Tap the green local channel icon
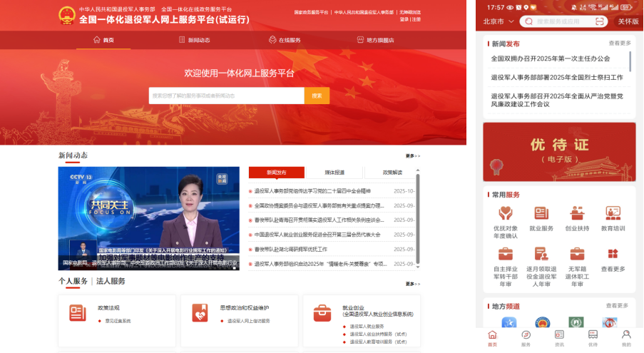This screenshot has height=353, width=644. coord(576,322)
